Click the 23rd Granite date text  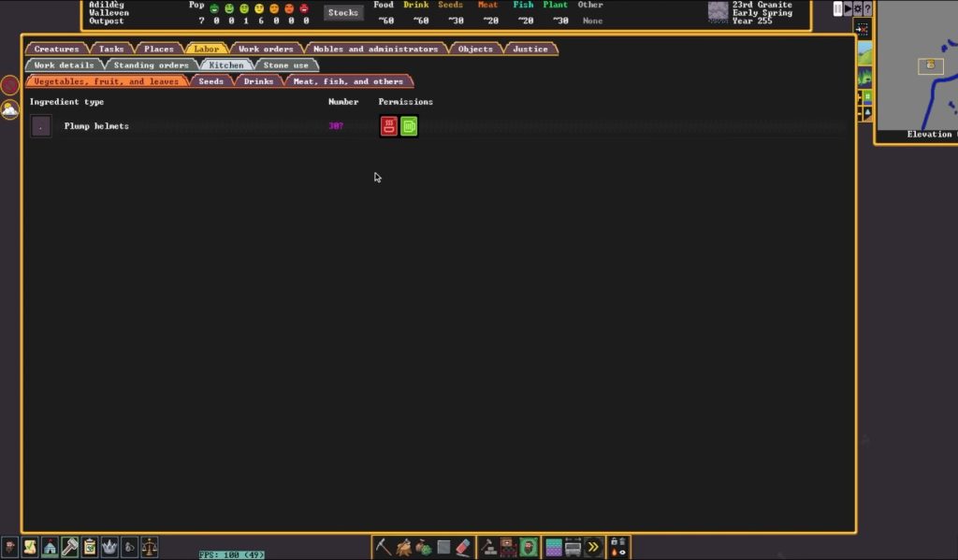pos(762,5)
